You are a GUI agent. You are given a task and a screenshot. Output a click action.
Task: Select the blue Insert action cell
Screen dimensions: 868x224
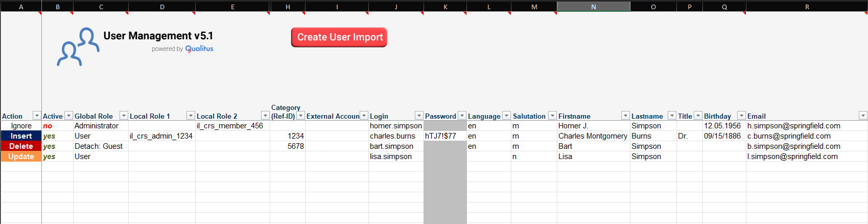coord(21,136)
